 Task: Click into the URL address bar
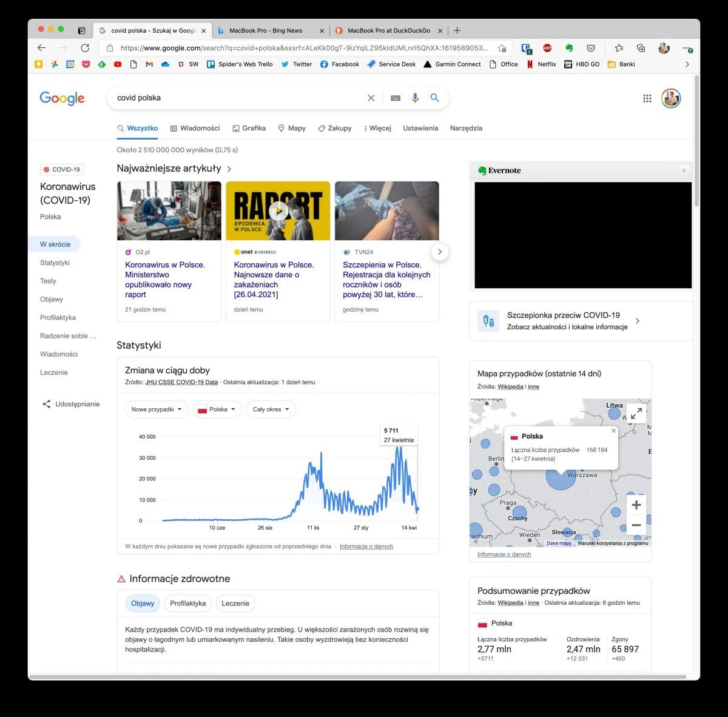click(303, 48)
